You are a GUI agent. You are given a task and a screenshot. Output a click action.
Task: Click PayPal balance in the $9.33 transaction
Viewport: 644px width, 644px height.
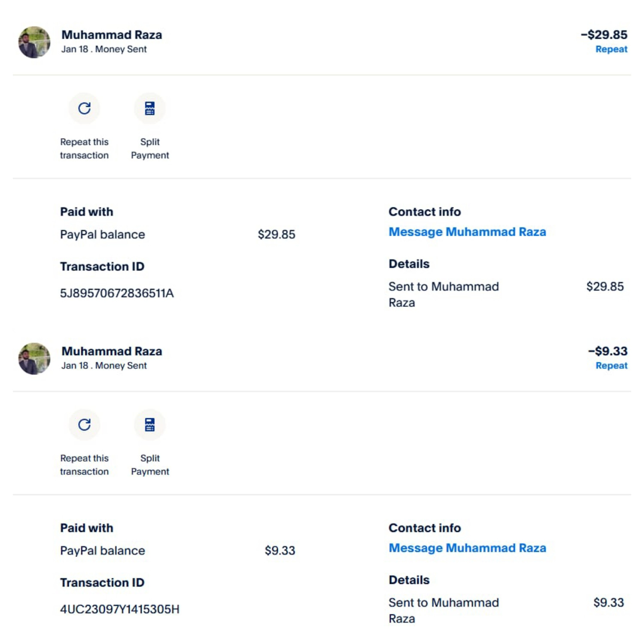102,551
